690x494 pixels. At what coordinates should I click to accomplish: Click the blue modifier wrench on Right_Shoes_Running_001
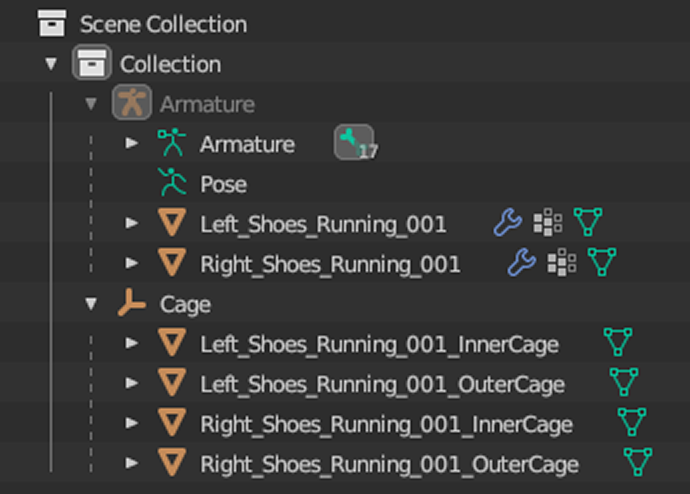coord(522,262)
